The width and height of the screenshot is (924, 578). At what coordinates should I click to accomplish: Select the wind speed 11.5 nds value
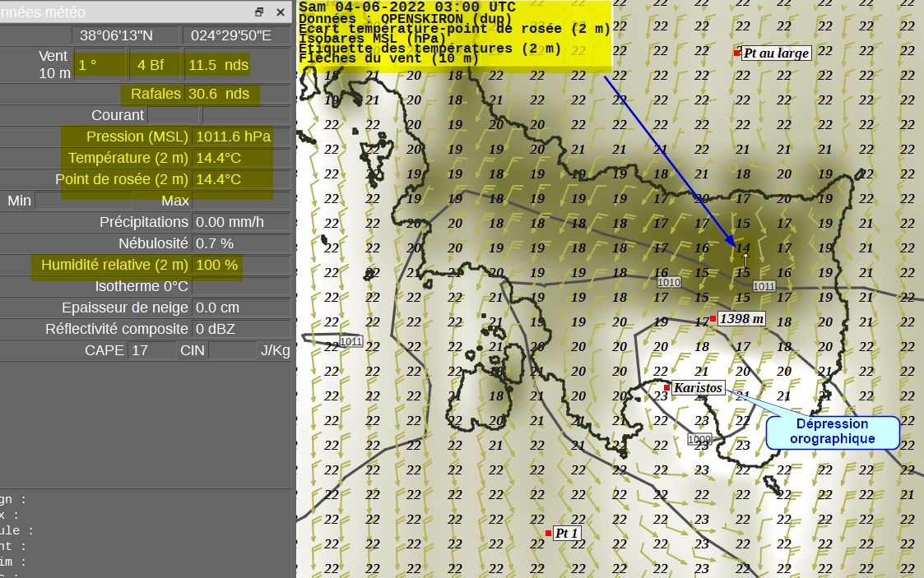coord(218,65)
